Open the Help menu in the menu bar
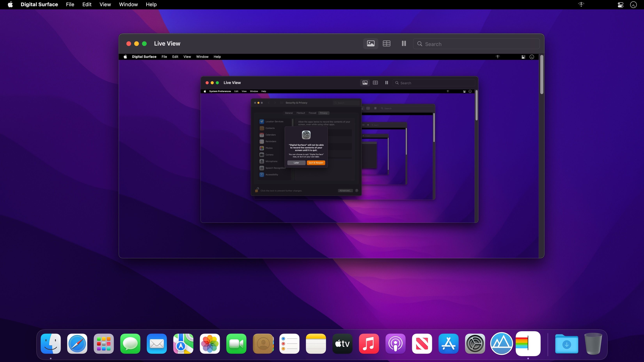The width and height of the screenshot is (644, 362). [x=151, y=4]
